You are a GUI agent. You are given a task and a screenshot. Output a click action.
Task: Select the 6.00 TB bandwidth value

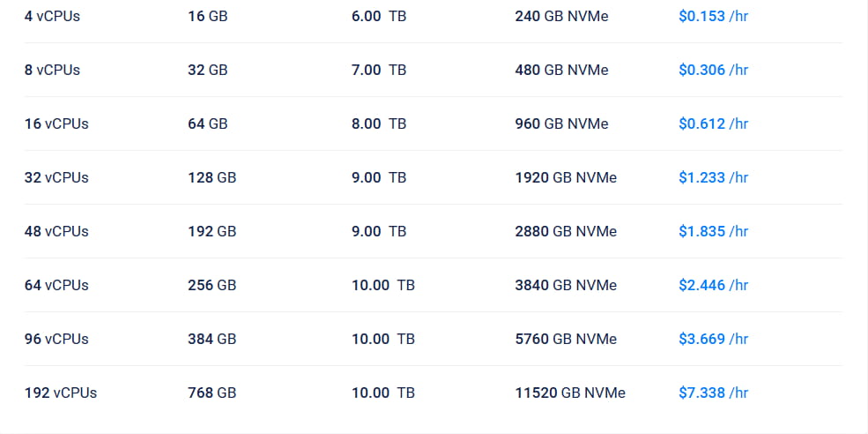tap(378, 16)
